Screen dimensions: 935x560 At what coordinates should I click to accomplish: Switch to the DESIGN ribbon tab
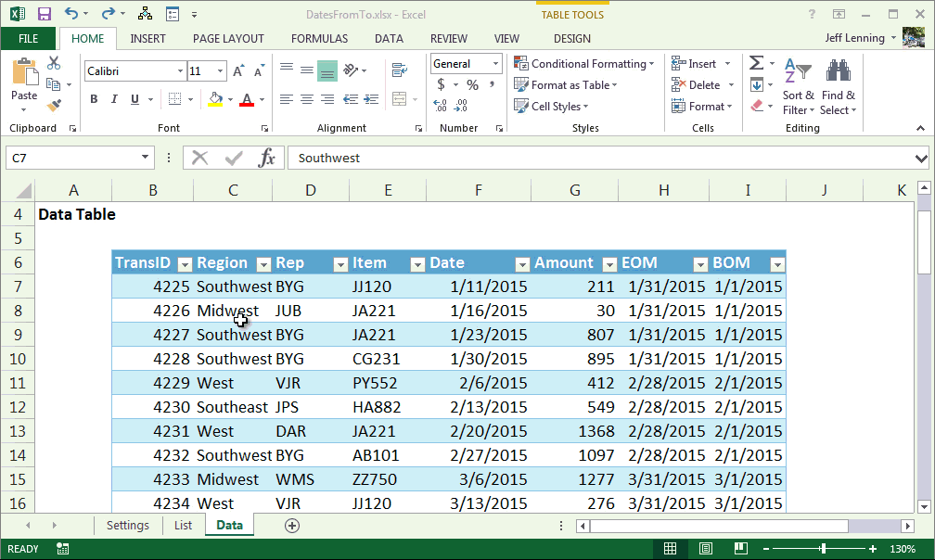pos(572,39)
